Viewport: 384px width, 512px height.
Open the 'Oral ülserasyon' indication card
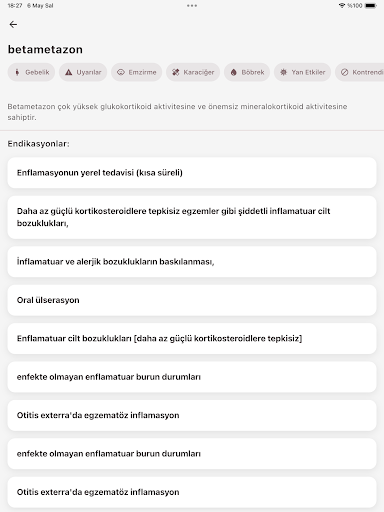click(x=192, y=300)
